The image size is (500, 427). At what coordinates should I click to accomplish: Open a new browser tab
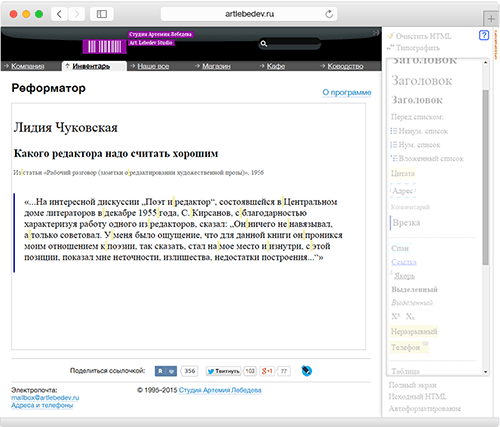(491, 19)
